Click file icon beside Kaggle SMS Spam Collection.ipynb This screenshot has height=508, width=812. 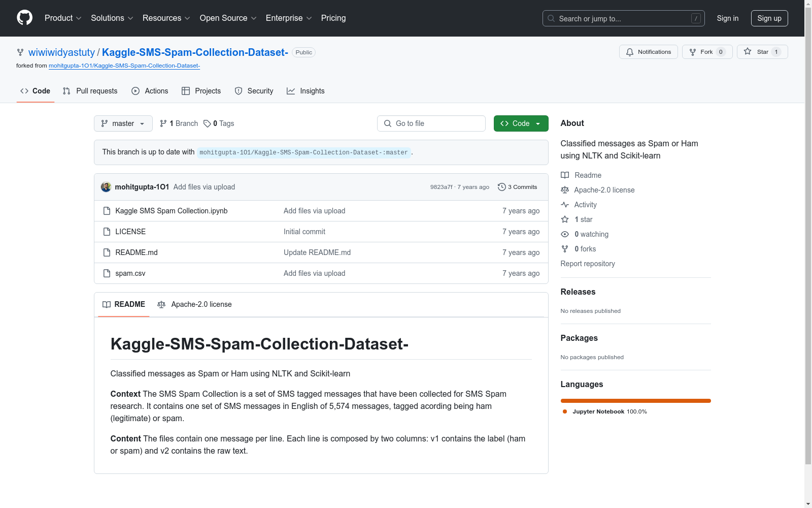pyautogui.click(x=107, y=211)
